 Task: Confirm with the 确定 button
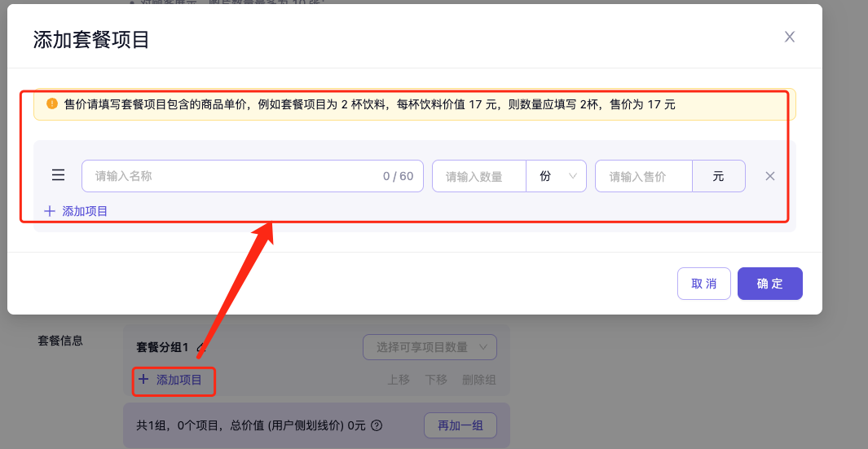click(769, 284)
